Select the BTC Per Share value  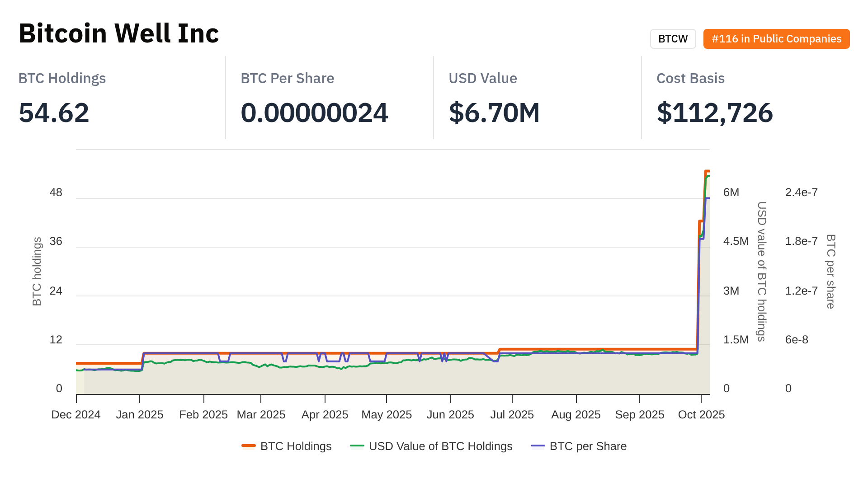[314, 113]
